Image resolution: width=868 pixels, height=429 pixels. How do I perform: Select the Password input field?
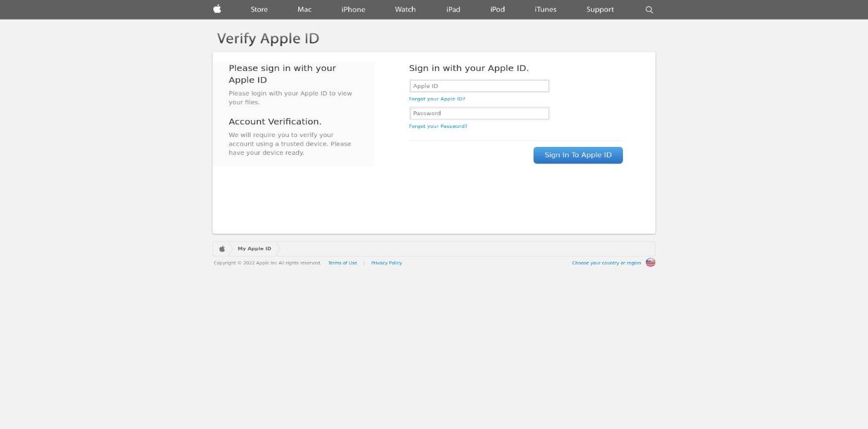click(x=479, y=113)
